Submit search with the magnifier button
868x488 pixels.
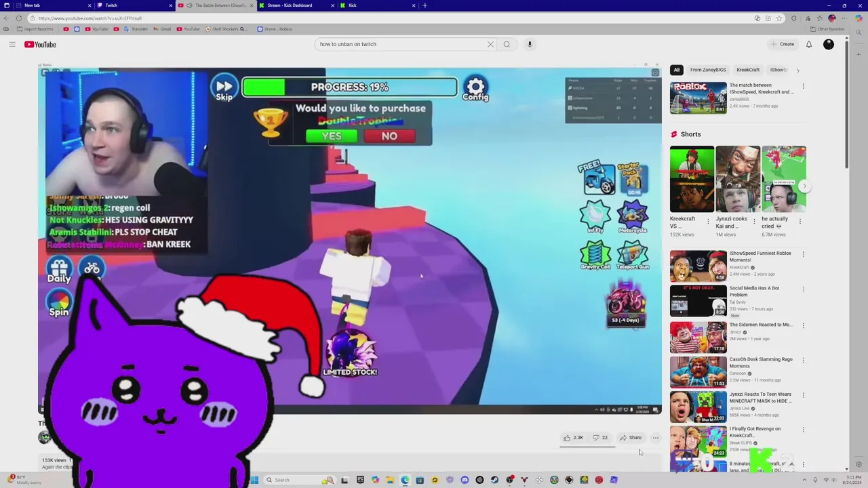(x=507, y=44)
